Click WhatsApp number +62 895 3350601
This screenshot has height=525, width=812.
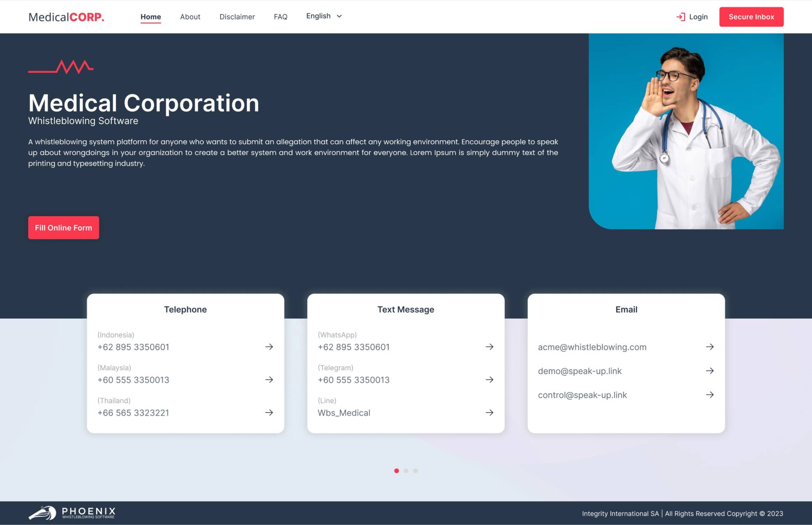tap(353, 347)
